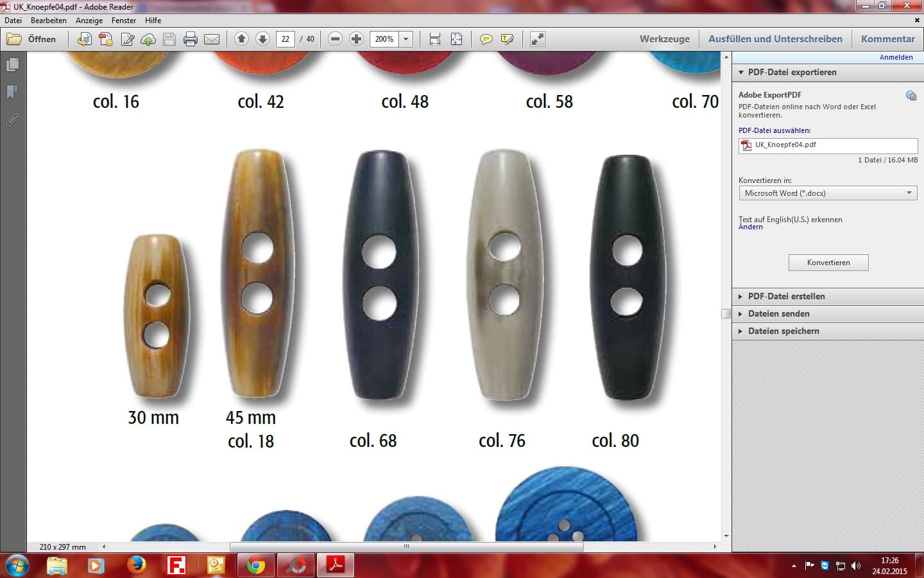This screenshot has width=924, height=578.
Task: Click the Adobe ExportPDF online service icon
Action: 911,96
